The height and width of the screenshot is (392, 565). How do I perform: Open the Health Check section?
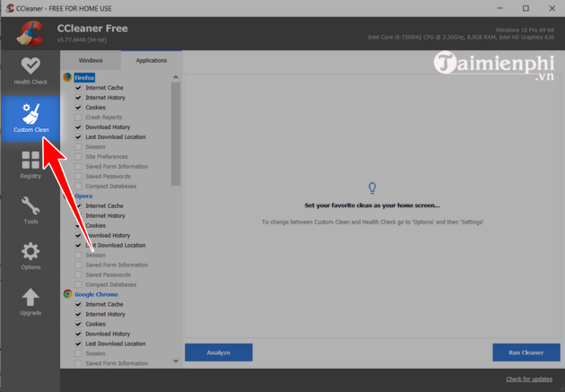pyautogui.click(x=30, y=69)
